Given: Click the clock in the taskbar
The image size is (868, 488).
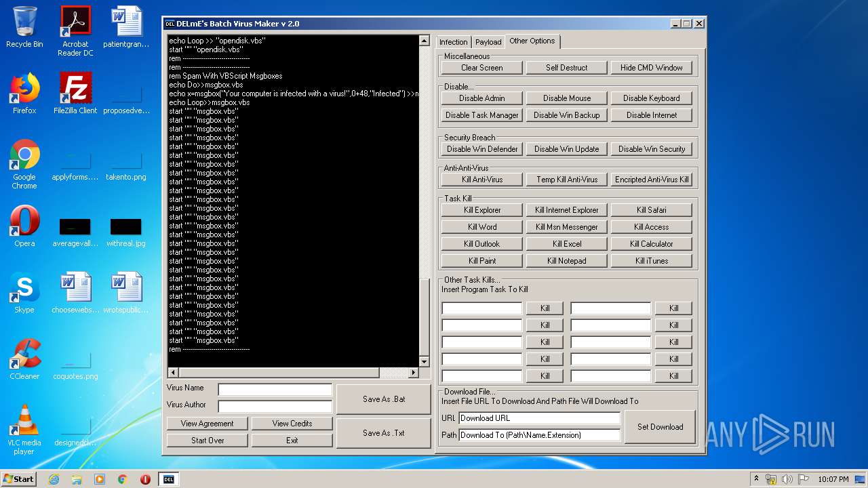Looking at the screenshot, I should click(833, 479).
